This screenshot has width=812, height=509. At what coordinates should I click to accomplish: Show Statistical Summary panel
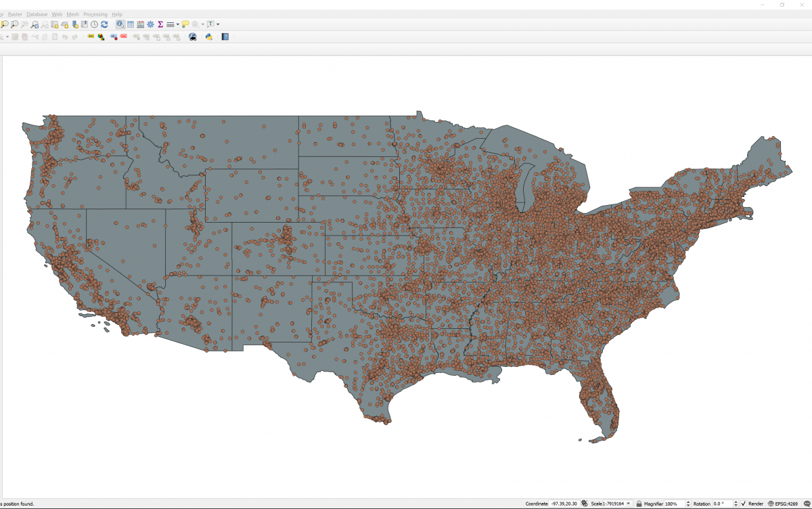[160, 24]
